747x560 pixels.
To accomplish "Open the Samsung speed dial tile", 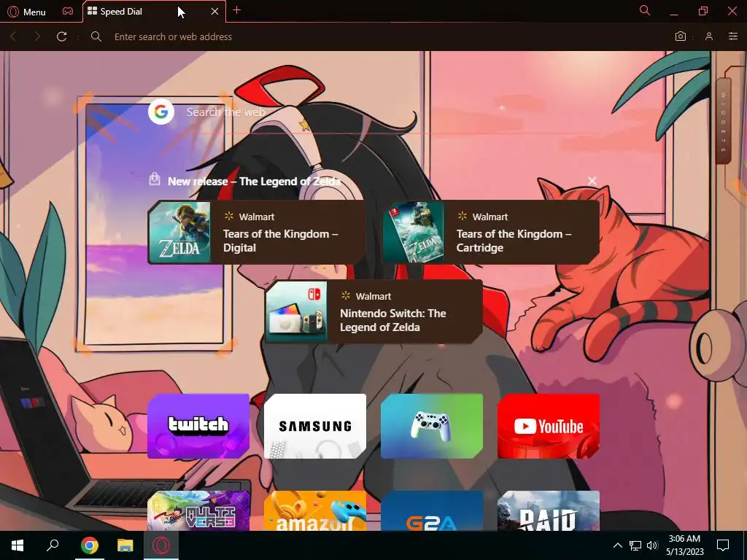I will pos(315,426).
